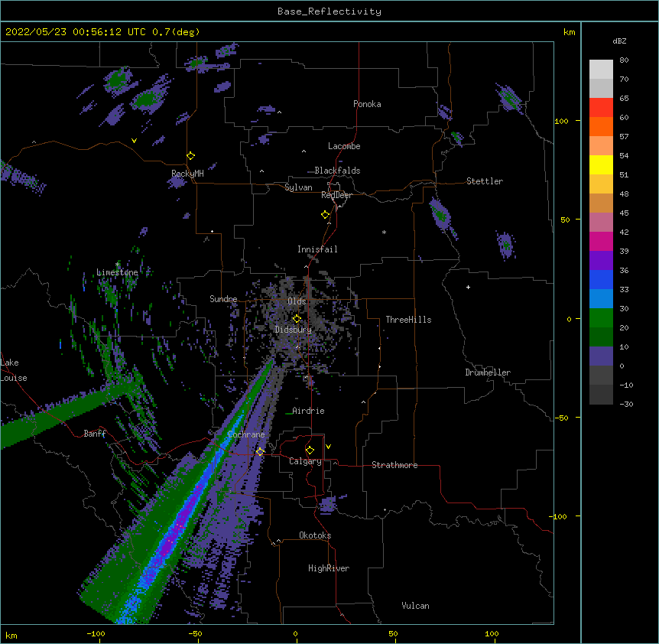The image size is (659, 644).
Task: Select the yellow diamond marker between Olds and Didsbury
Action: pos(297,319)
